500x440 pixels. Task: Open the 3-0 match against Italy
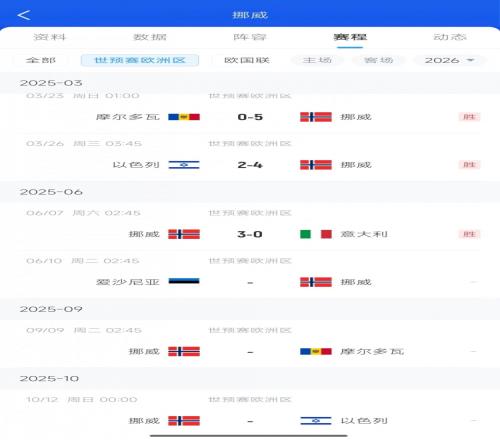click(250, 234)
